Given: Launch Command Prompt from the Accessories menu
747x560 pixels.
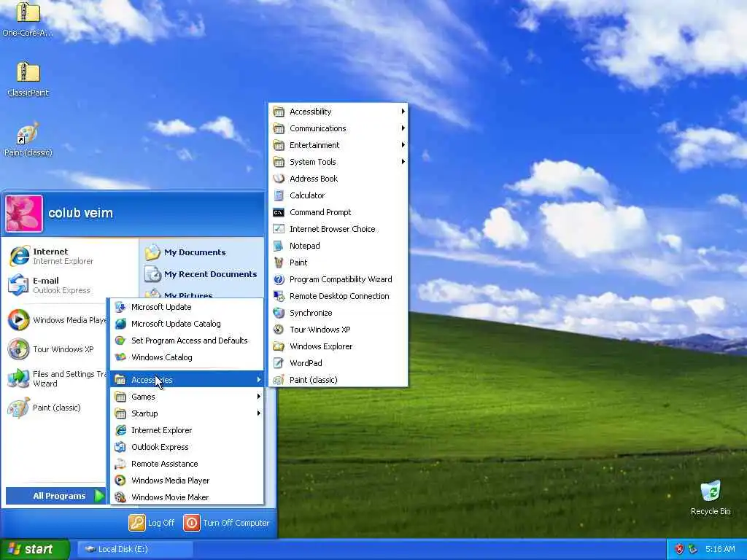Looking at the screenshot, I should click(x=338, y=212).
